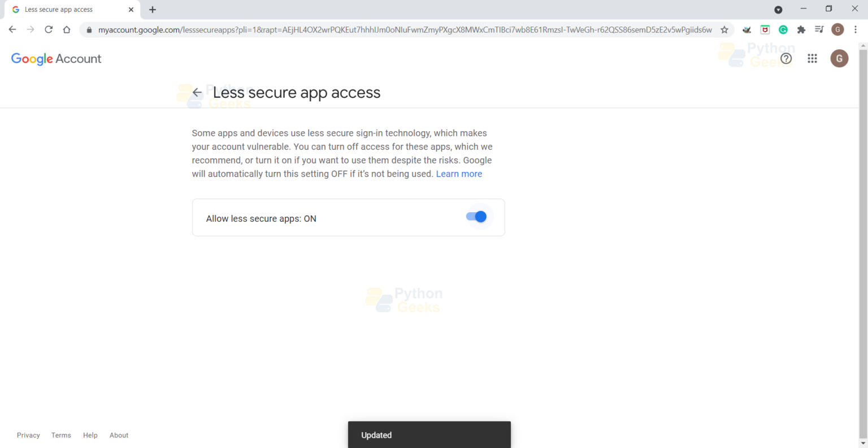Click the Grammarly extension icon

point(783,29)
